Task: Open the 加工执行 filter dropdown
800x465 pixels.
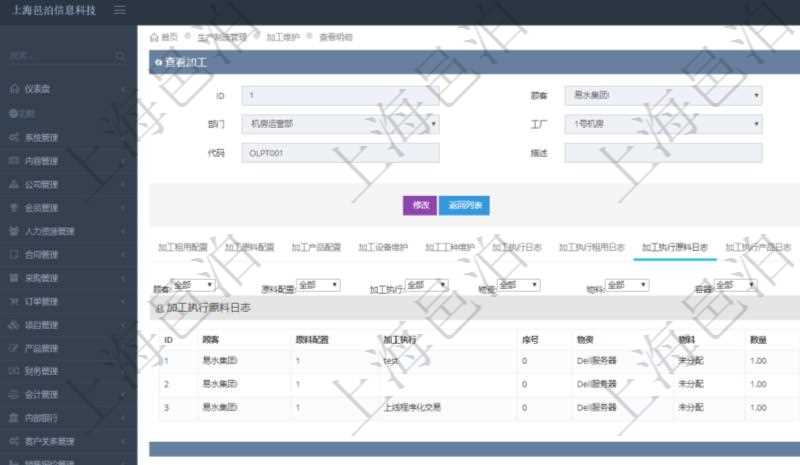Action: pyautogui.click(x=427, y=285)
